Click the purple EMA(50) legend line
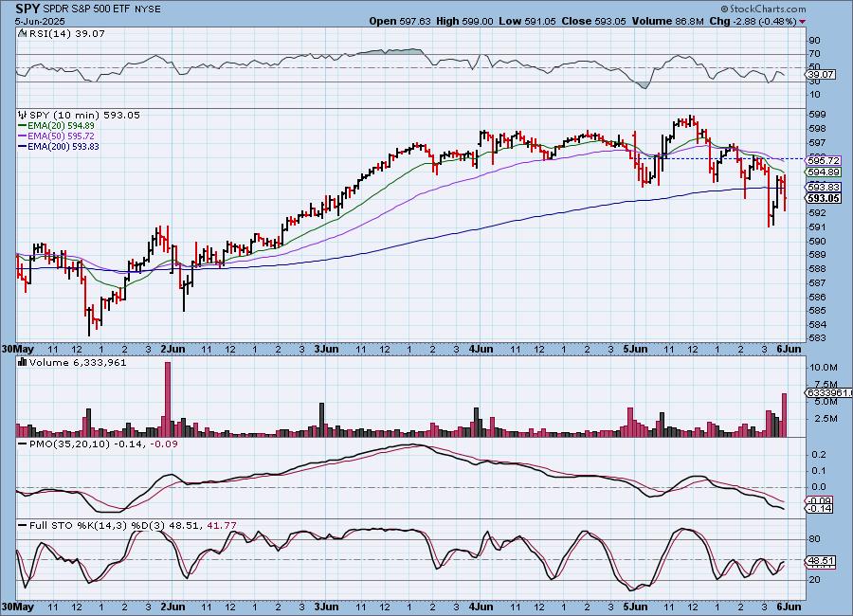The height and width of the screenshot is (616, 853). [23, 136]
